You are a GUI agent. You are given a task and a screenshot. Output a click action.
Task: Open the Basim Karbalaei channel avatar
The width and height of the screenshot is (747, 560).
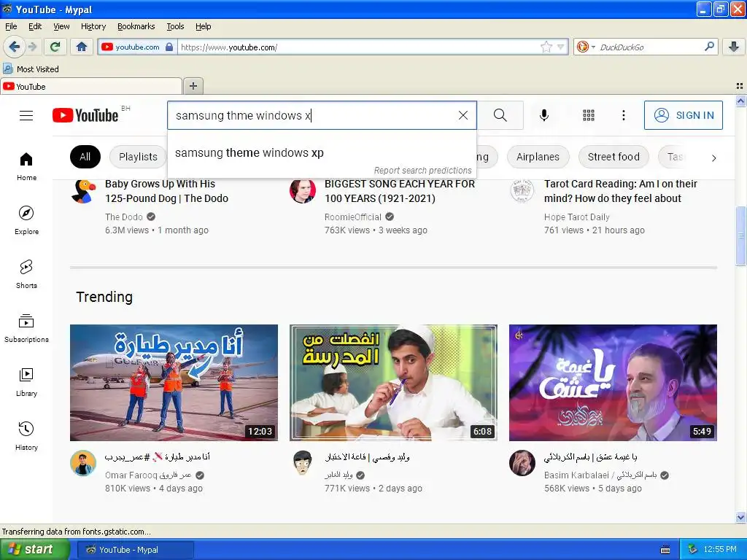coord(522,463)
